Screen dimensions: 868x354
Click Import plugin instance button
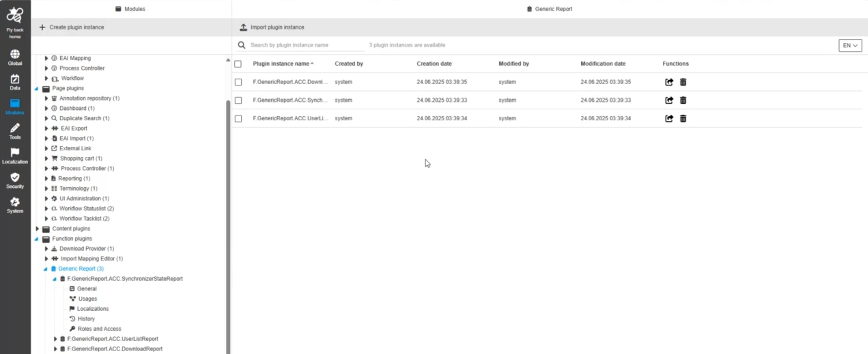point(272,27)
